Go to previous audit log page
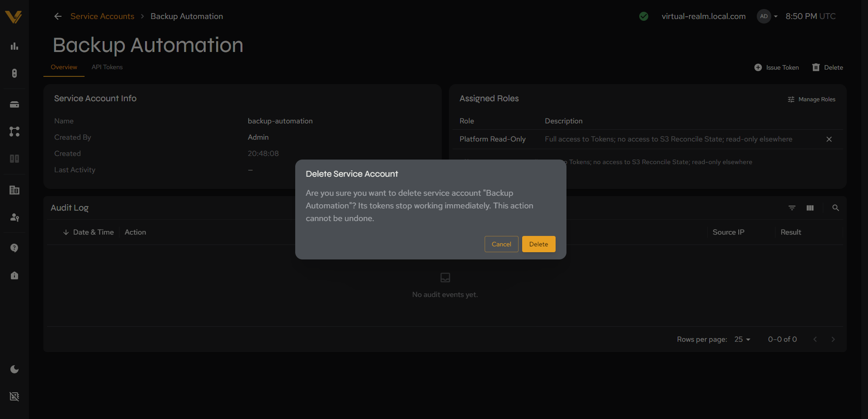868x419 pixels. (x=815, y=339)
